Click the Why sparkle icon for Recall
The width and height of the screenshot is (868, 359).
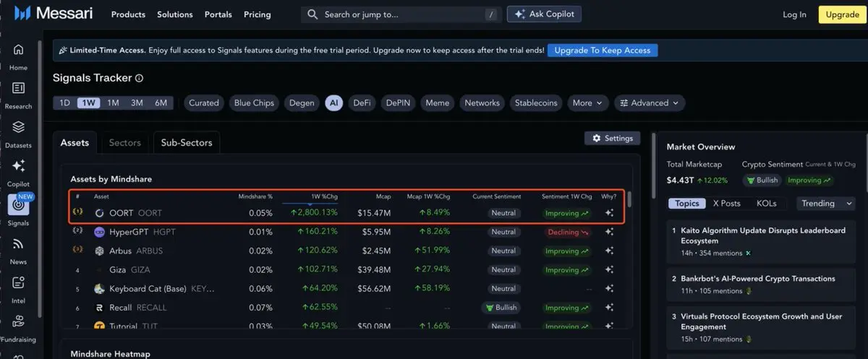(x=610, y=307)
